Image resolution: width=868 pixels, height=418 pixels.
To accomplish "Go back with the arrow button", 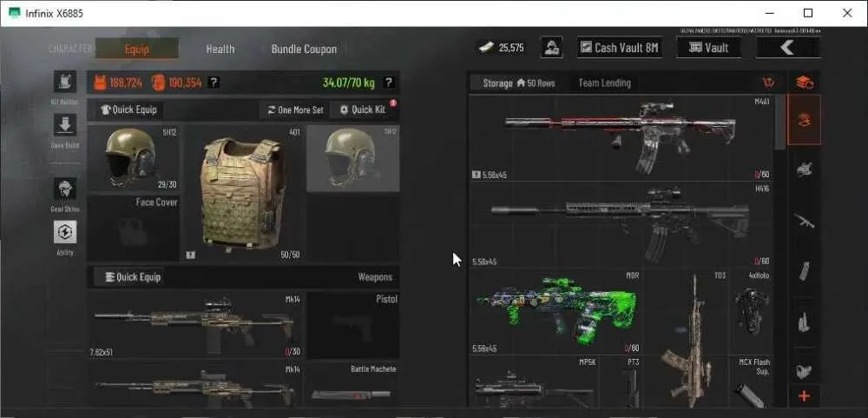I will [788, 48].
